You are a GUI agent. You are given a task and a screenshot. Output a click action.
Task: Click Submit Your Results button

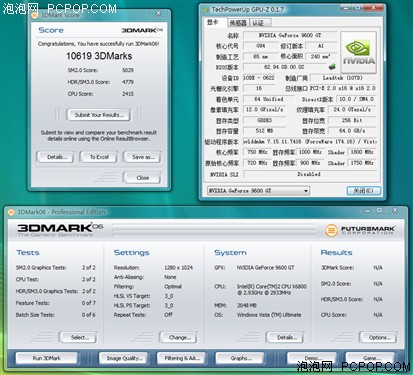click(99, 115)
